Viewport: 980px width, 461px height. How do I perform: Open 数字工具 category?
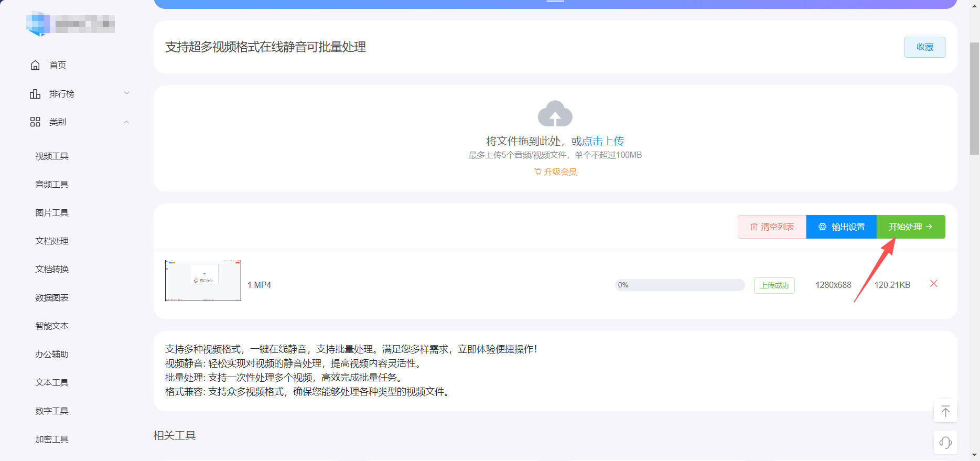(x=52, y=411)
